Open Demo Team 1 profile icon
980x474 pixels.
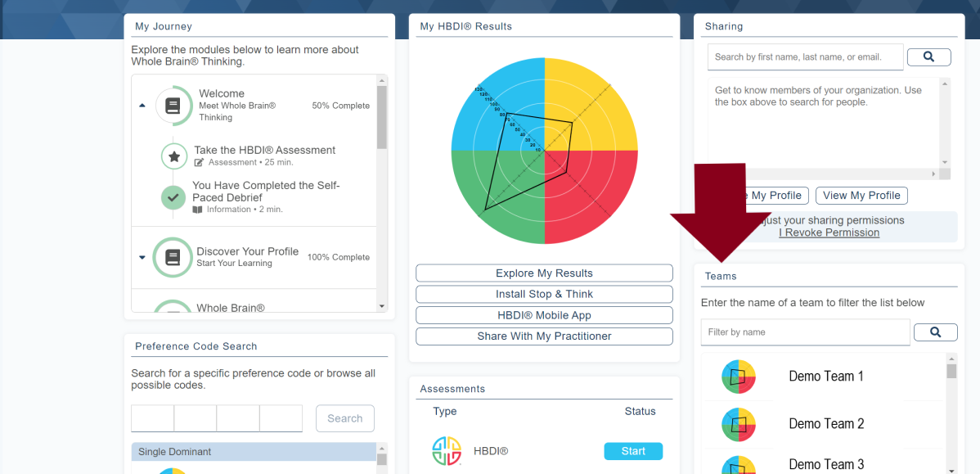pyautogui.click(x=739, y=377)
